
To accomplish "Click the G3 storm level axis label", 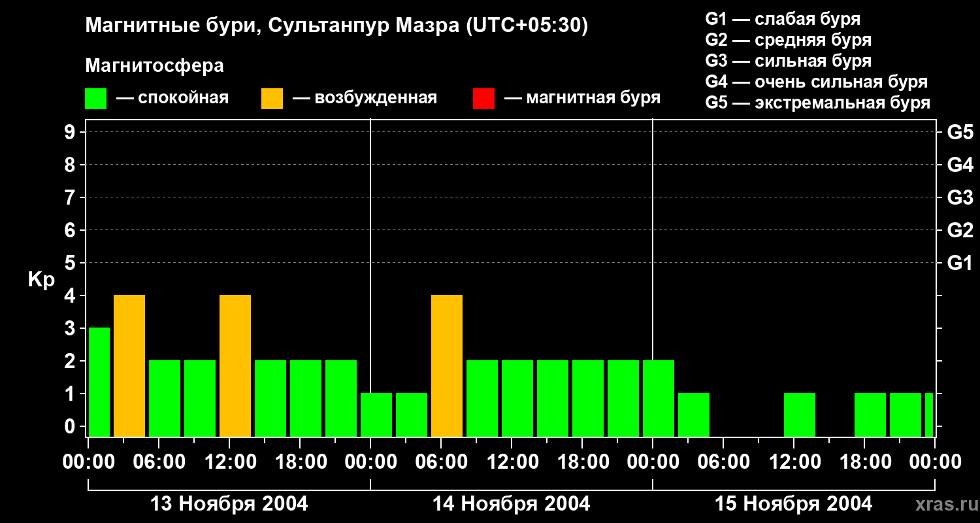I will 960,197.
